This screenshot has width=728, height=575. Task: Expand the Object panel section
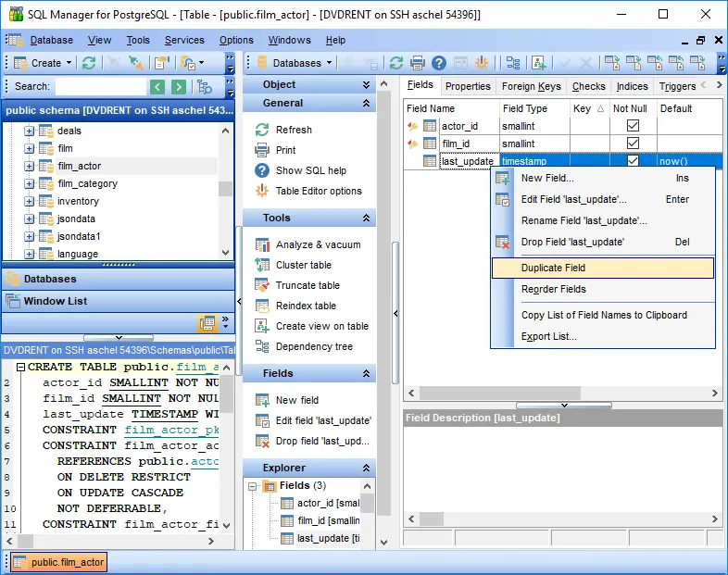[x=366, y=84]
